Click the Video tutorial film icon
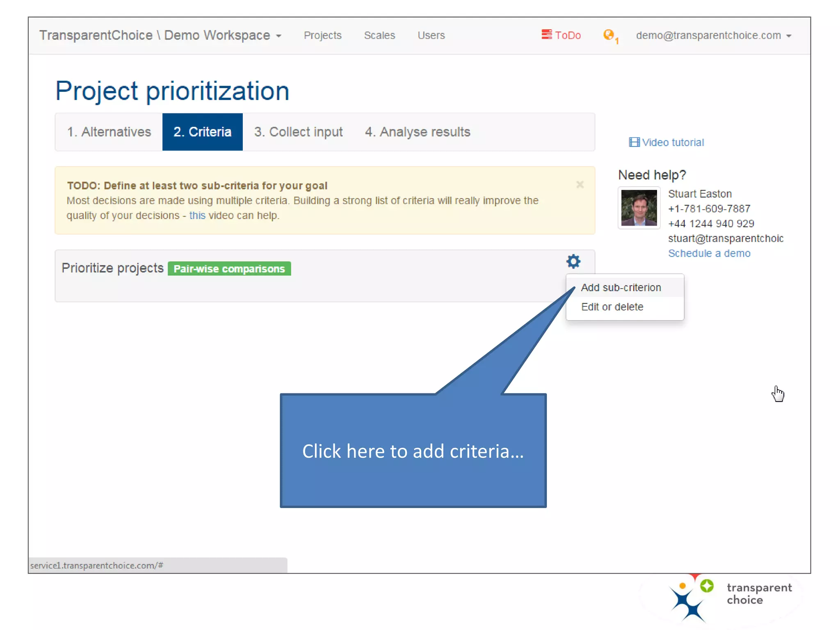Screen dimensions: 840x630 coord(634,142)
